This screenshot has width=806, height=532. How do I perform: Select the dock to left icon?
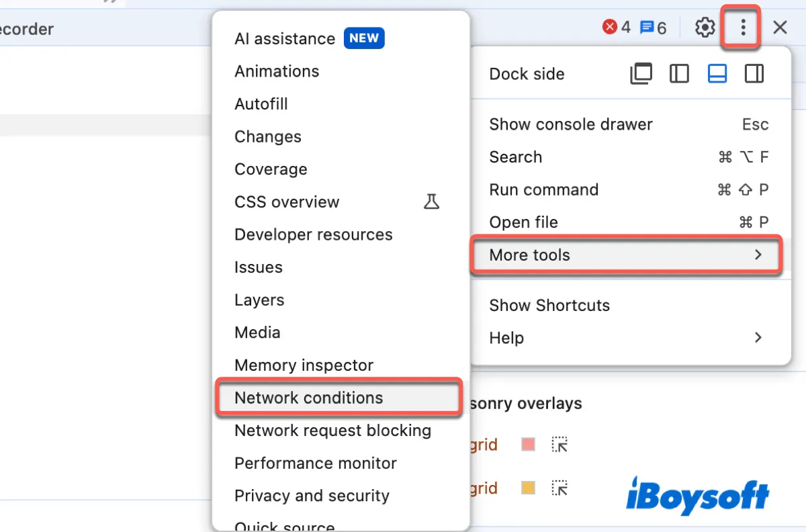click(679, 73)
